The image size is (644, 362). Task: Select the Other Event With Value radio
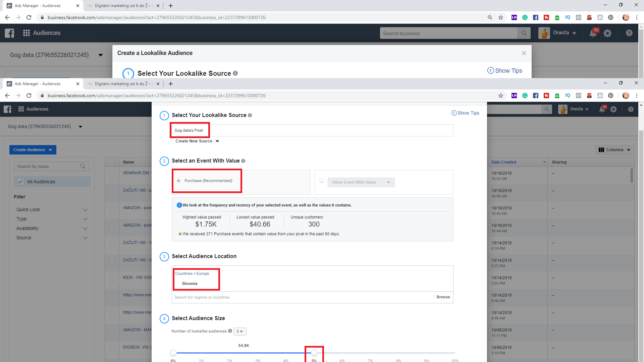coord(322,181)
